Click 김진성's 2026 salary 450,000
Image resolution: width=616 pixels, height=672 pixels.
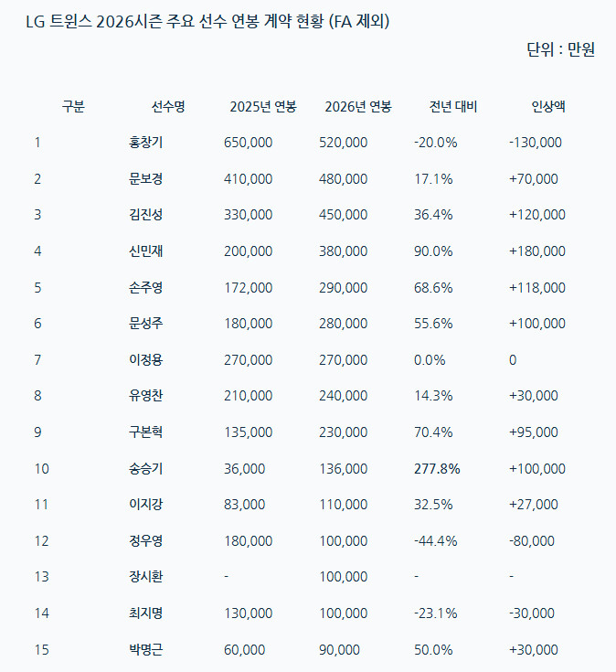point(344,215)
